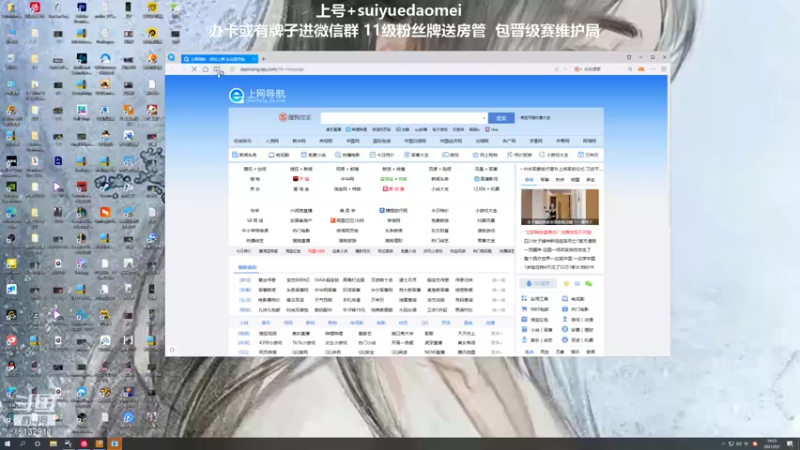
Task: Click the 上网导航 site logo
Action: tap(257, 95)
